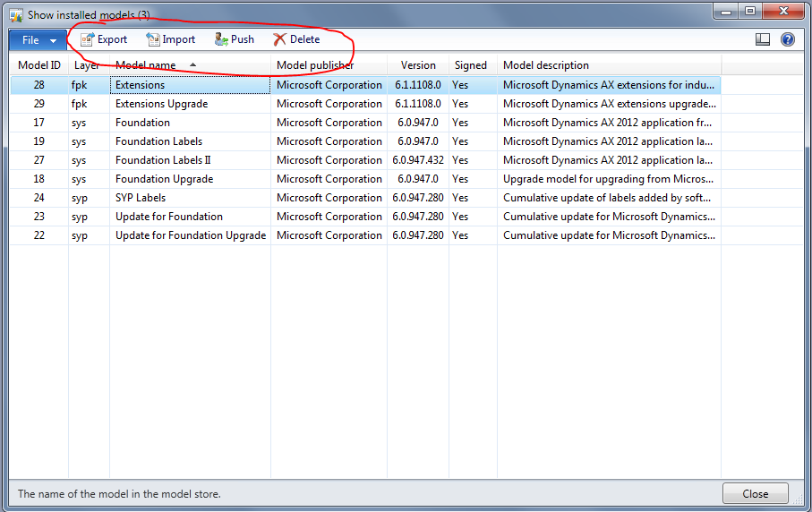Sort by the Version column header
Viewport: 812px width, 512px height.
tap(418, 65)
